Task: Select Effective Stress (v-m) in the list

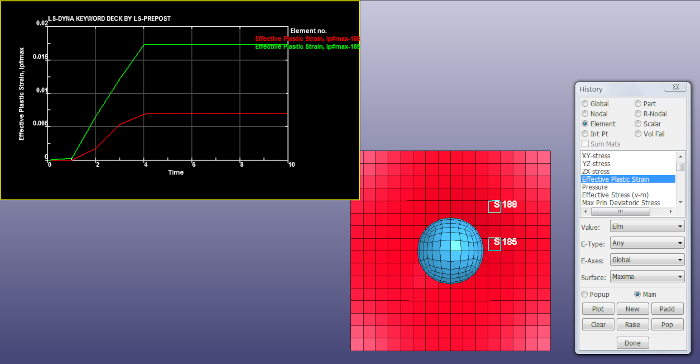Action: pyautogui.click(x=615, y=195)
